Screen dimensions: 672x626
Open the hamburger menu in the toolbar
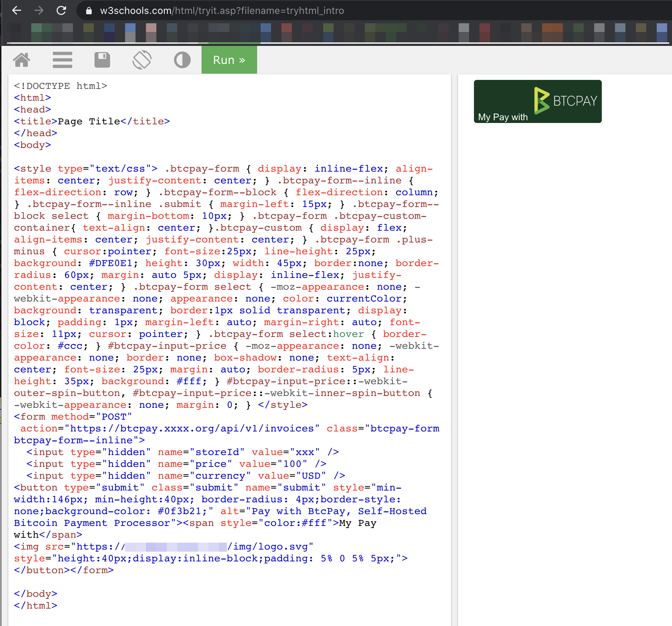(x=63, y=59)
